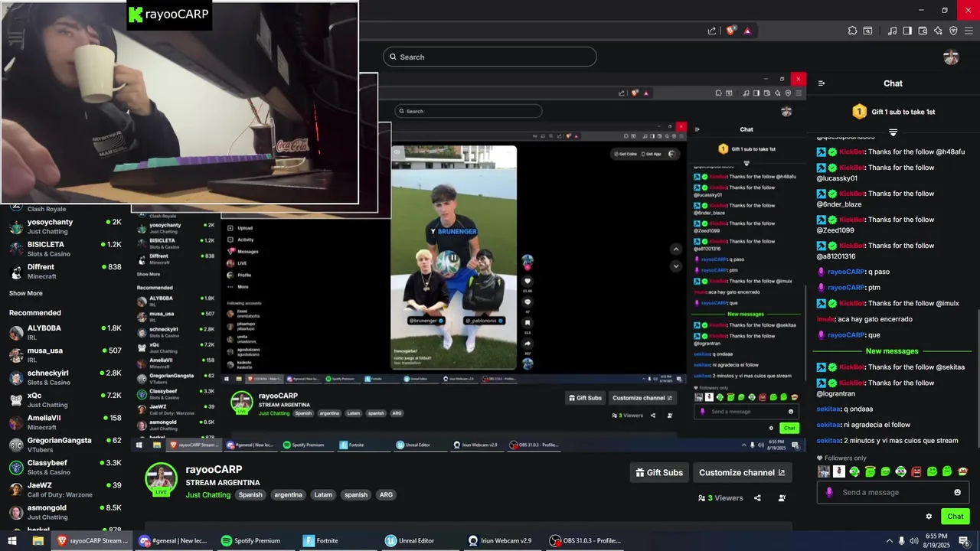Click sekitaa username in 'q ondaaa' message
The image size is (980, 551).
point(828,409)
